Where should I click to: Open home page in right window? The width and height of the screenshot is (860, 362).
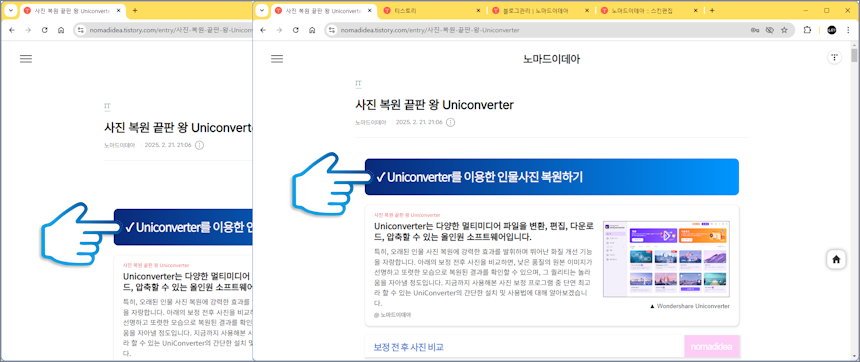(312, 30)
